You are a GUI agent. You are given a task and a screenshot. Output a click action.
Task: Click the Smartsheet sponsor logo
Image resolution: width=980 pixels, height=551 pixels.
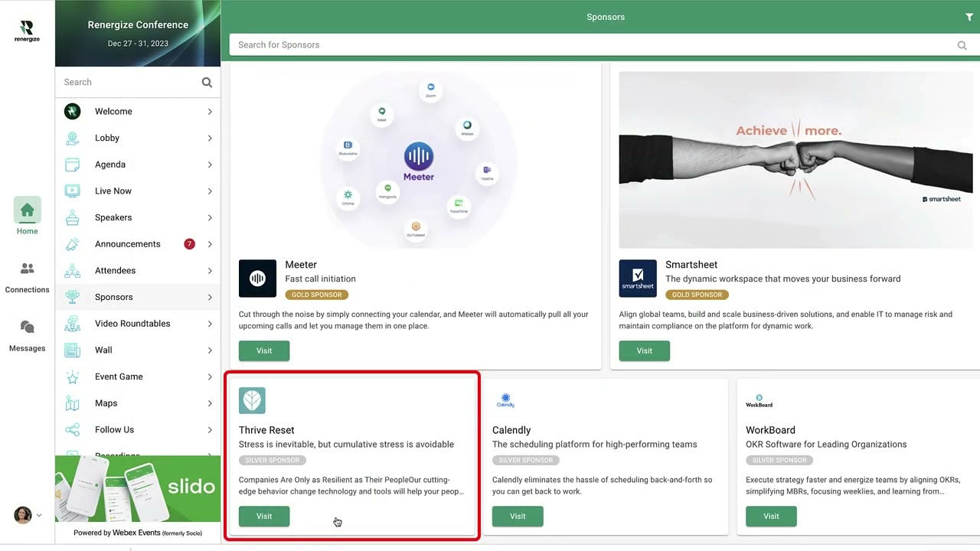pos(638,279)
